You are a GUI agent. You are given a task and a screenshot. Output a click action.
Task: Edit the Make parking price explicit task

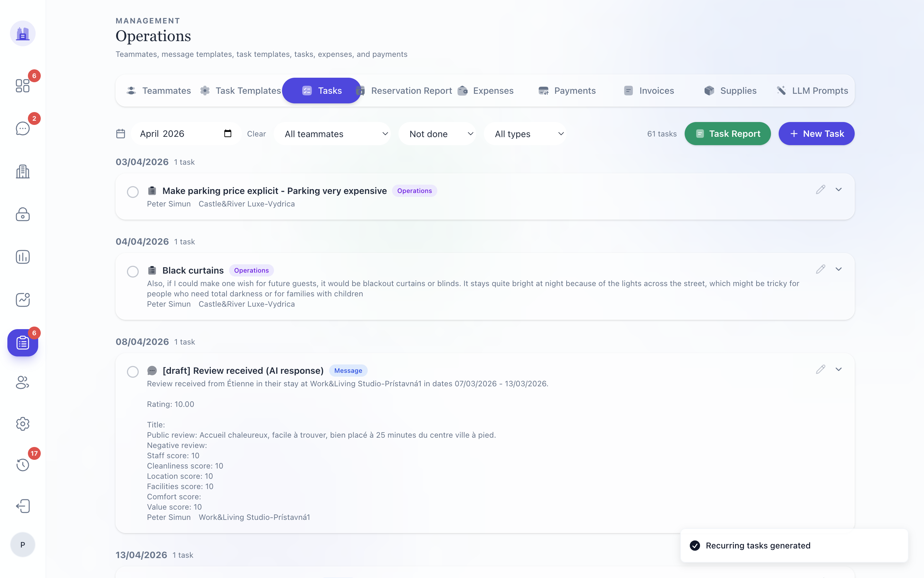point(820,189)
